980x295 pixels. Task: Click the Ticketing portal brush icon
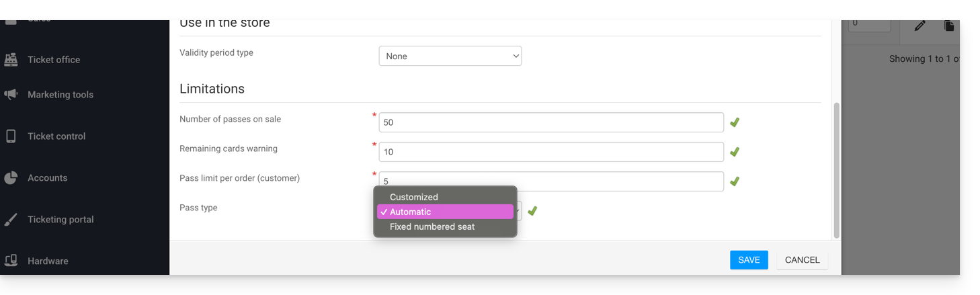11,220
